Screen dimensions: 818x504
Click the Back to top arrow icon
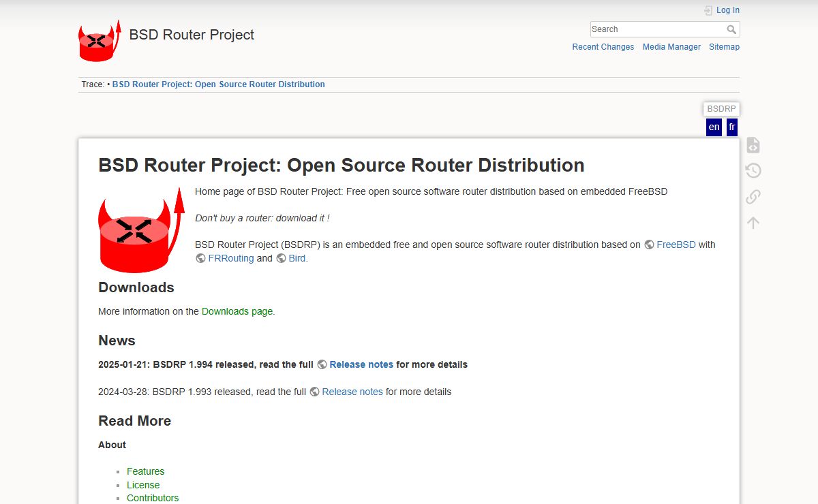753,223
